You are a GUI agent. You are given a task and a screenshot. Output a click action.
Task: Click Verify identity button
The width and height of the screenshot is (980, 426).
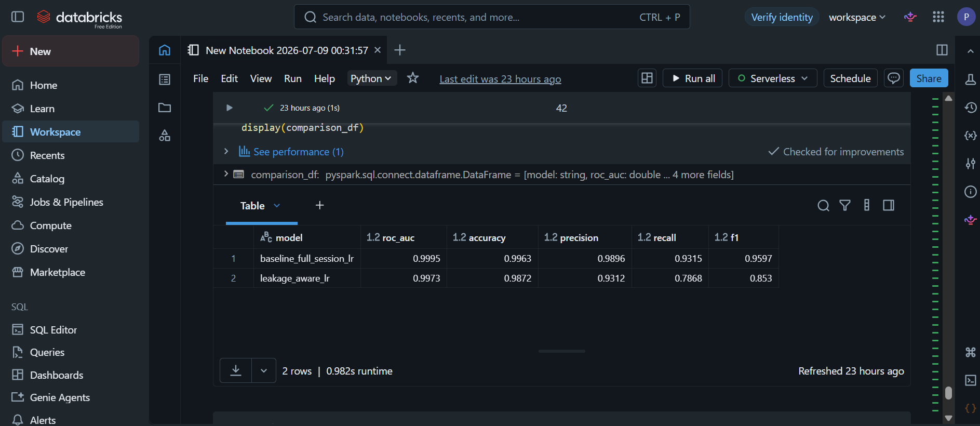[x=782, y=17]
